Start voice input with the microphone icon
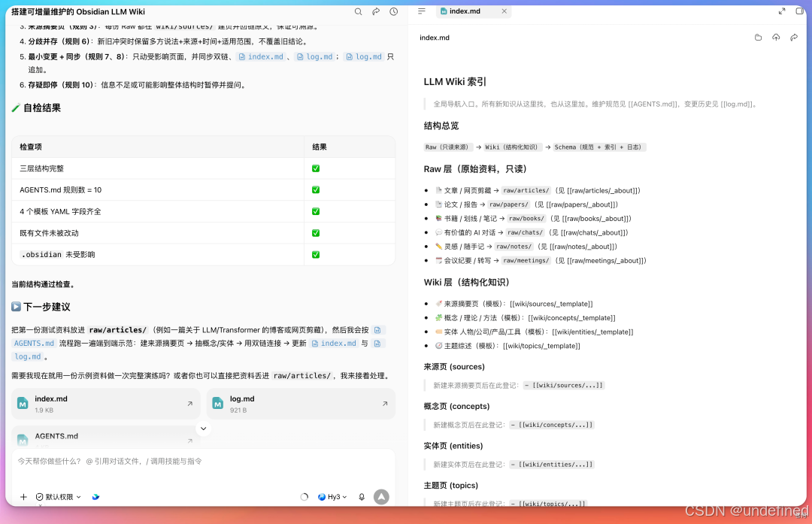Viewport: 812px width, 524px height. point(362,497)
